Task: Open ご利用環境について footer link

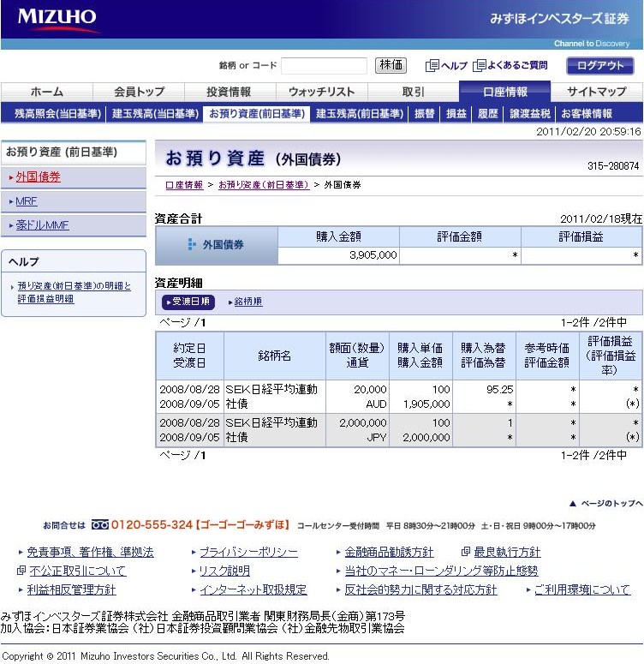Action: 582,589
